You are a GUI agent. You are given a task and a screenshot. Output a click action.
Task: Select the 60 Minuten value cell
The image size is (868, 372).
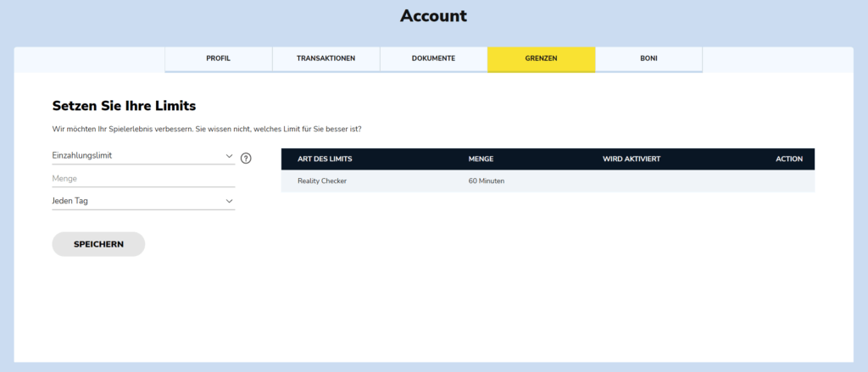coord(487,181)
